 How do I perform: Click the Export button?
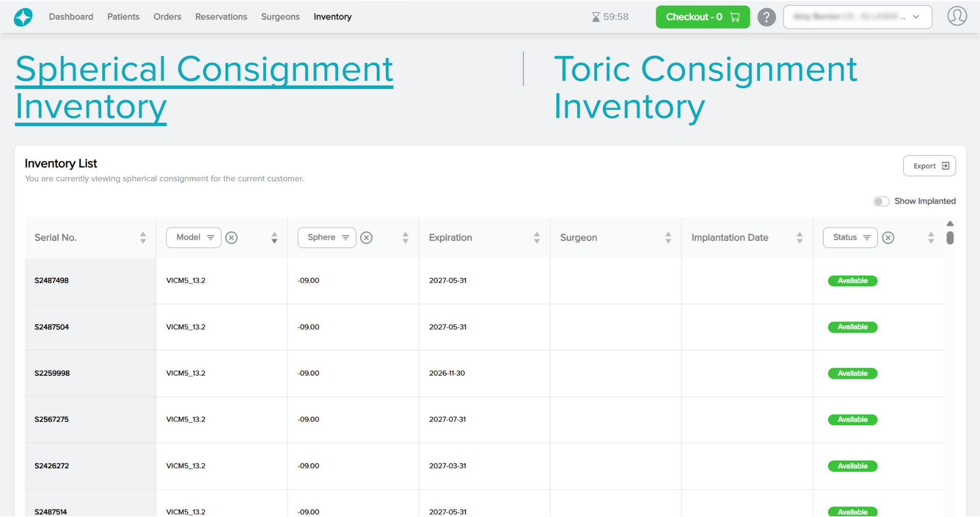tap(929, 166)
